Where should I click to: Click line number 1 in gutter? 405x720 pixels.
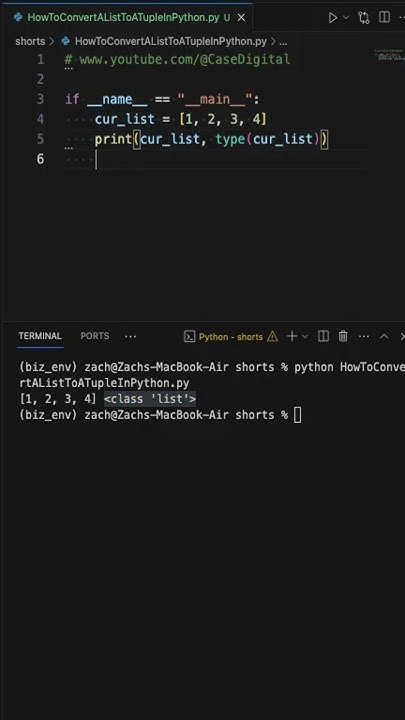[40, 60]
